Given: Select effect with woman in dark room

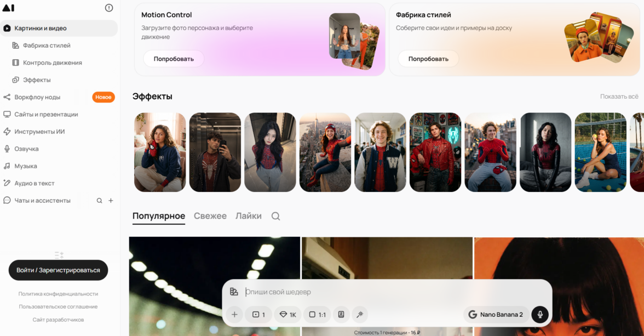Looking at the screenshot, I should point(545,152).
